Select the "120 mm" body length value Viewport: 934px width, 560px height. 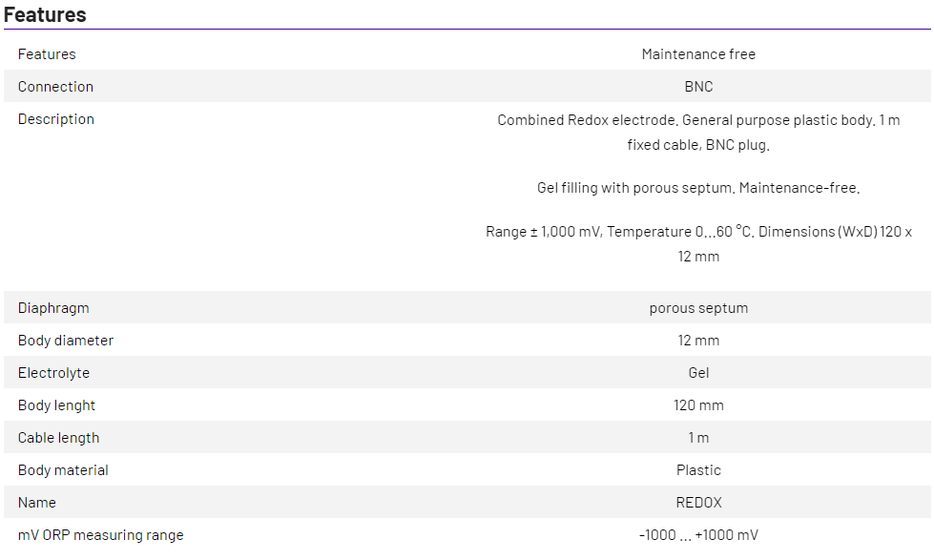[x=698, y=405]
